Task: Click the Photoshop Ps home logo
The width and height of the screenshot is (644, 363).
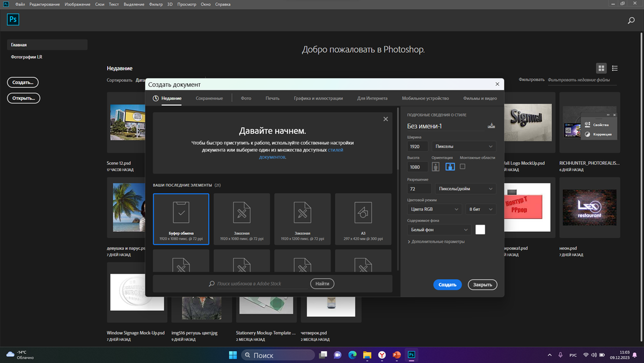Action: (x=13, y=20)
